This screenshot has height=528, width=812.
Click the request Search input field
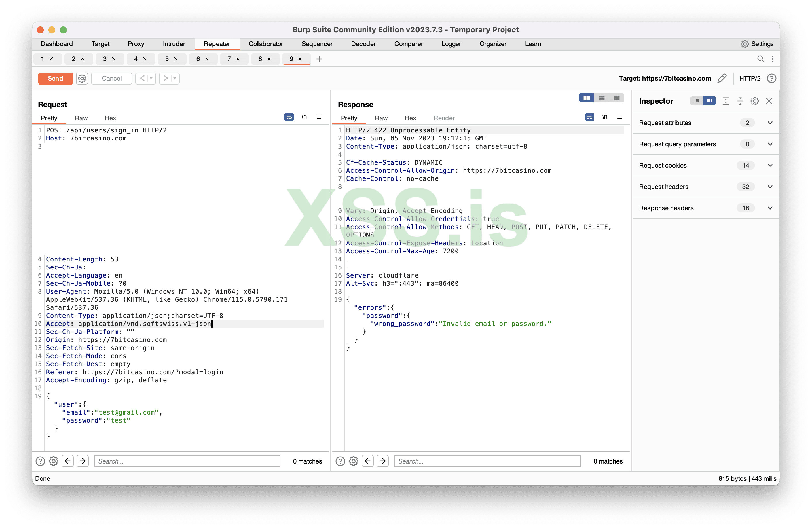click(187, 461)
